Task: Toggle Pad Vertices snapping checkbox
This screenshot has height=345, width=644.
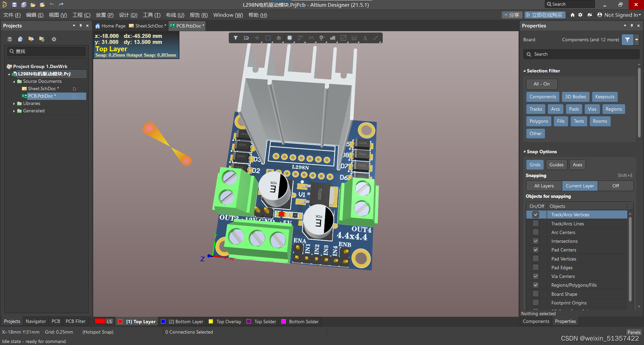Action: [536, 258]
